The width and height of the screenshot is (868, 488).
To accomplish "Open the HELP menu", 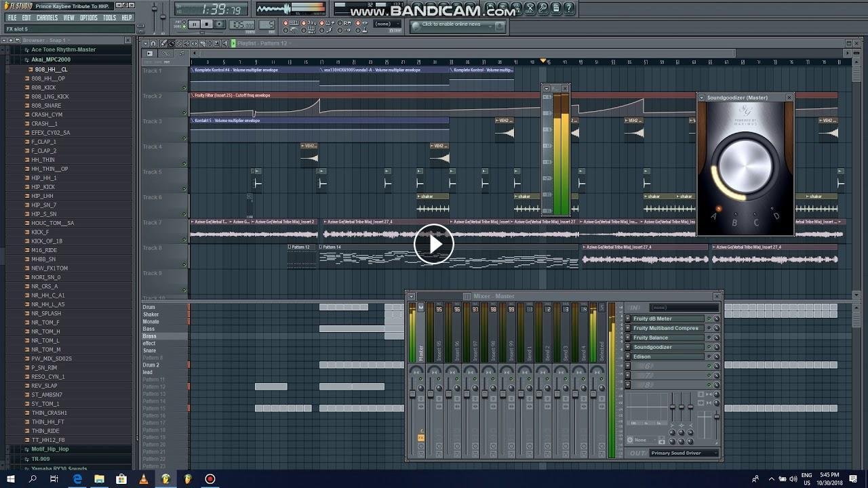I will click(x=127, y=18).
